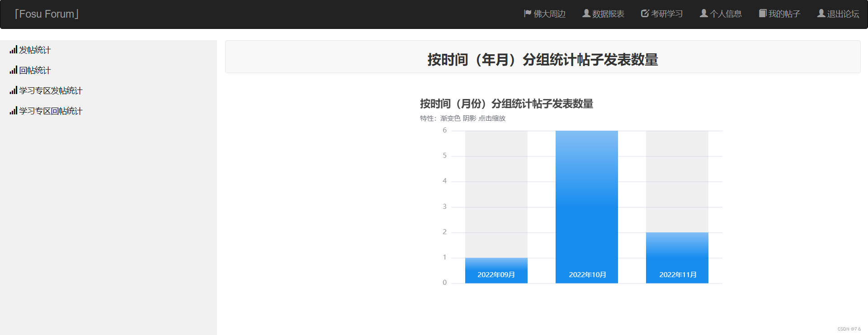868x335 pixels.
Task: Click the chart title 按时间（月份）分组统计帖子发表数量
Action: 506,104
